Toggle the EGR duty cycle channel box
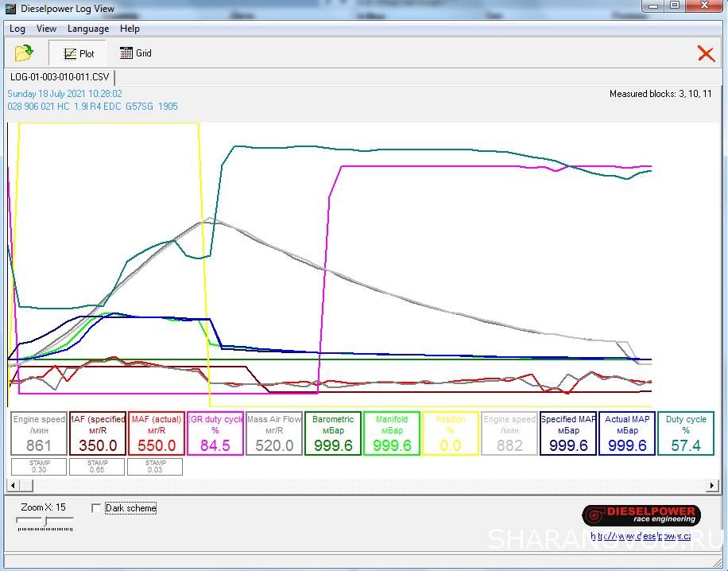This screenshot has width=728, height=571. (x=215, y=433)
